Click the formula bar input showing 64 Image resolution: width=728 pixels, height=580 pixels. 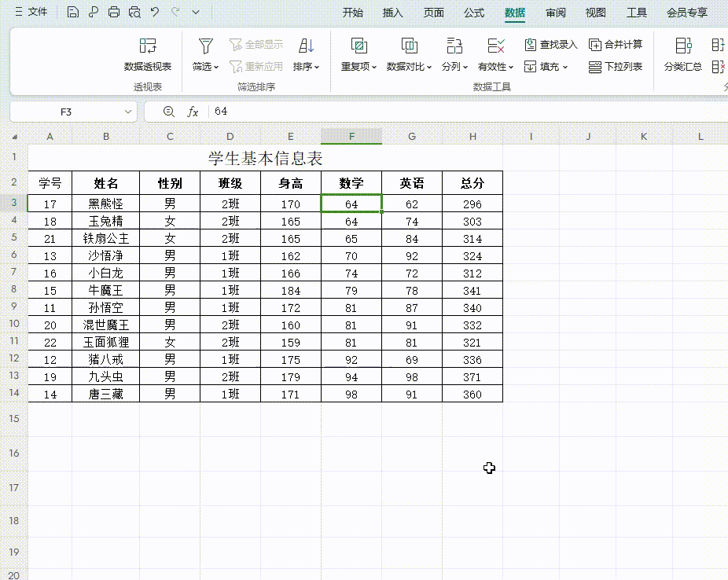click(469, 112)
